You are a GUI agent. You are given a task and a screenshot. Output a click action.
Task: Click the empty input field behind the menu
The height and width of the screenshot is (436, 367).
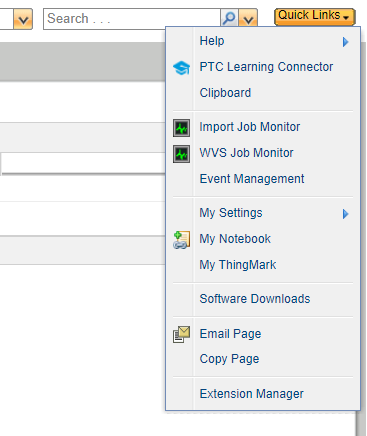click(x=83, y=163)
